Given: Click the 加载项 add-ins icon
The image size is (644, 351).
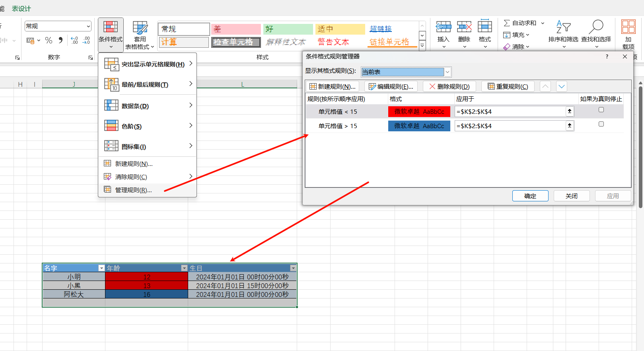Looking at the screenshot, I should pyautogui.click(x=628, y=27).
